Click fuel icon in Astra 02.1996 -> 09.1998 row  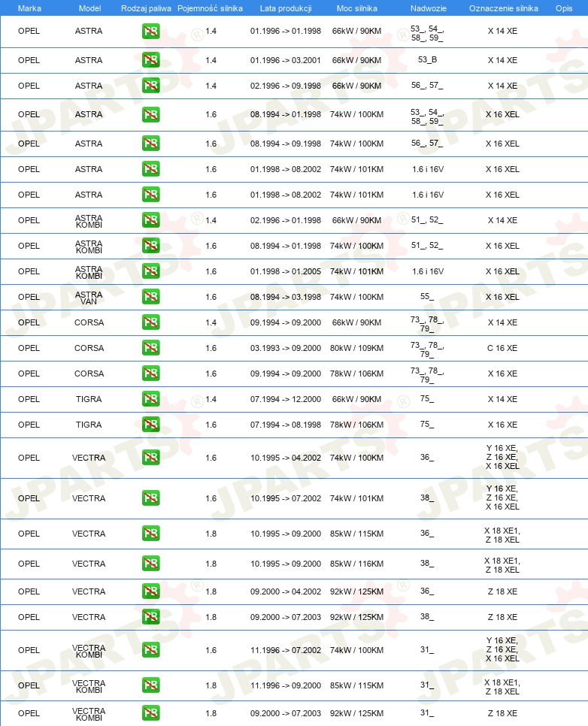click(x=151, y=86)
